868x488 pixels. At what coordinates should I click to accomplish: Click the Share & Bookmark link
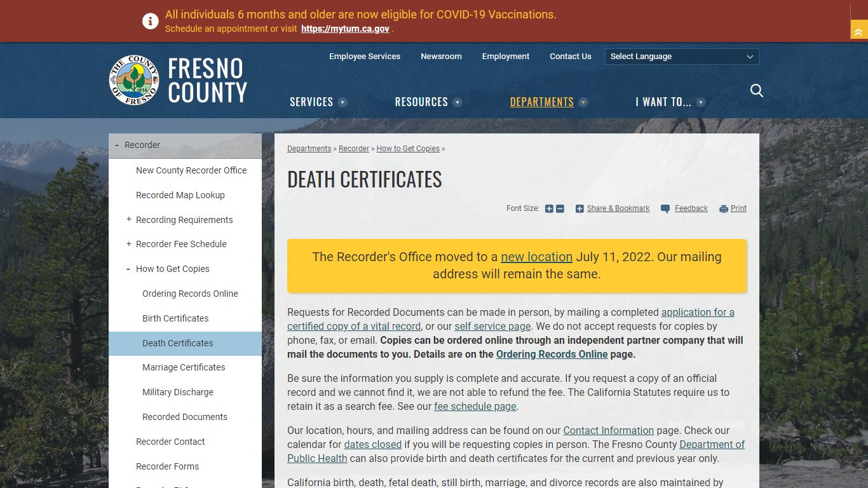(618, 208)
